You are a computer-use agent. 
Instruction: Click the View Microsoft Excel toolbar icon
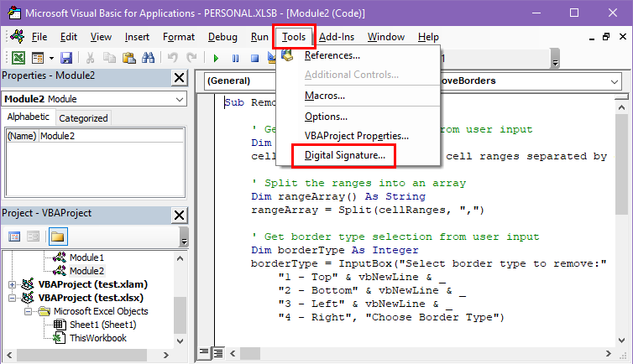(x=18, y=58)
